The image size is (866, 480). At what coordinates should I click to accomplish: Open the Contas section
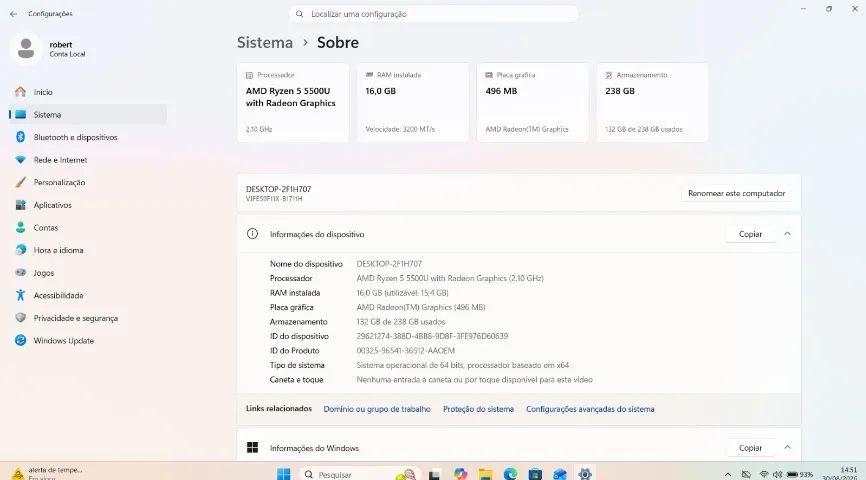click(x=88, y=228)
